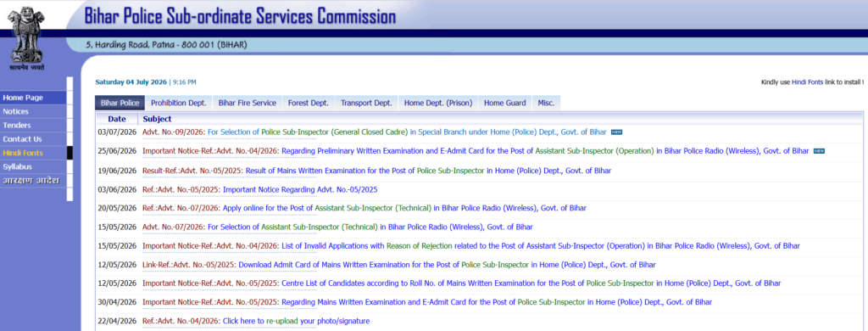The width and height of the screenshot is (868, 331).
Task: Click the 5, Harding Road, Patna address text
Action: 166,44
